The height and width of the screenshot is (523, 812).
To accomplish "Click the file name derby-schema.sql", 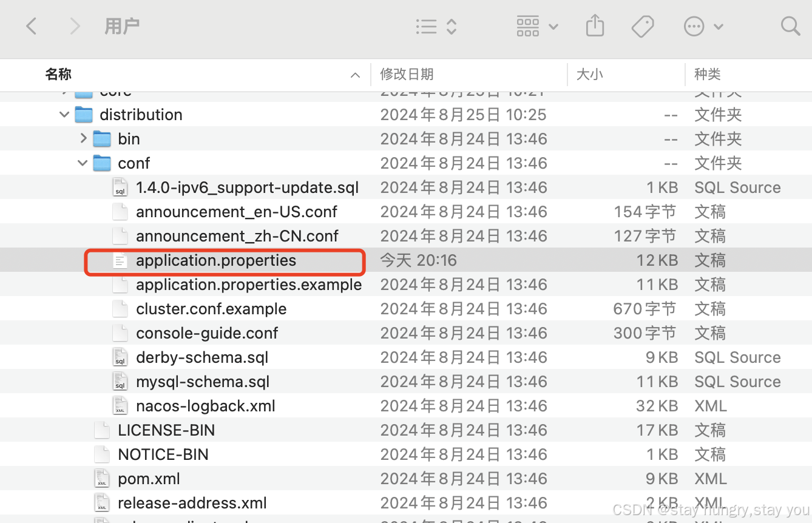I will tap(202, 358).
